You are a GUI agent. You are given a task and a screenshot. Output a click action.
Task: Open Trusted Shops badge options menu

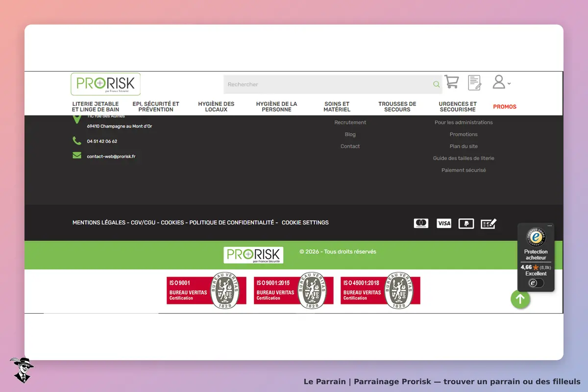click(x=550, y=226)
